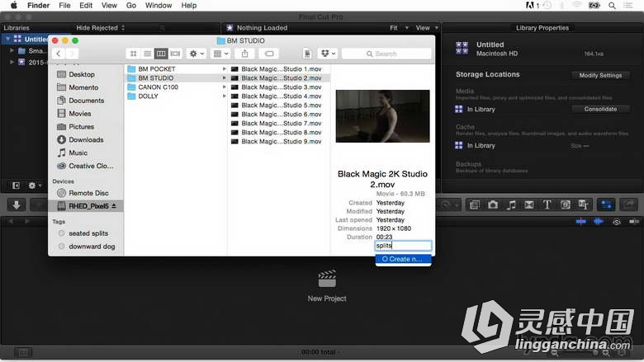The width and height of the screenshot is (644, 362).
Task: Eject the RHED_Pixel5 drive
Action: click(x=114, y=205)
